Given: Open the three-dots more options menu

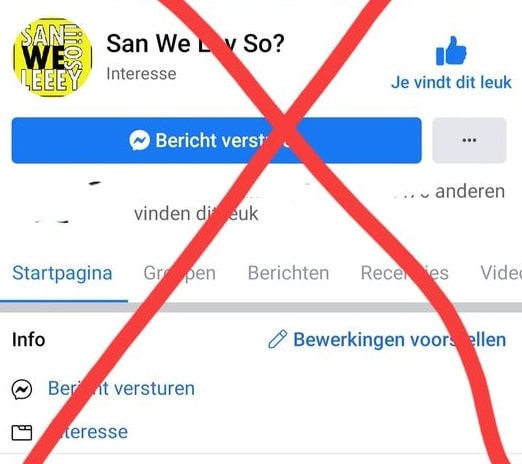Looking at the screenshot, I should coord(469,140).
